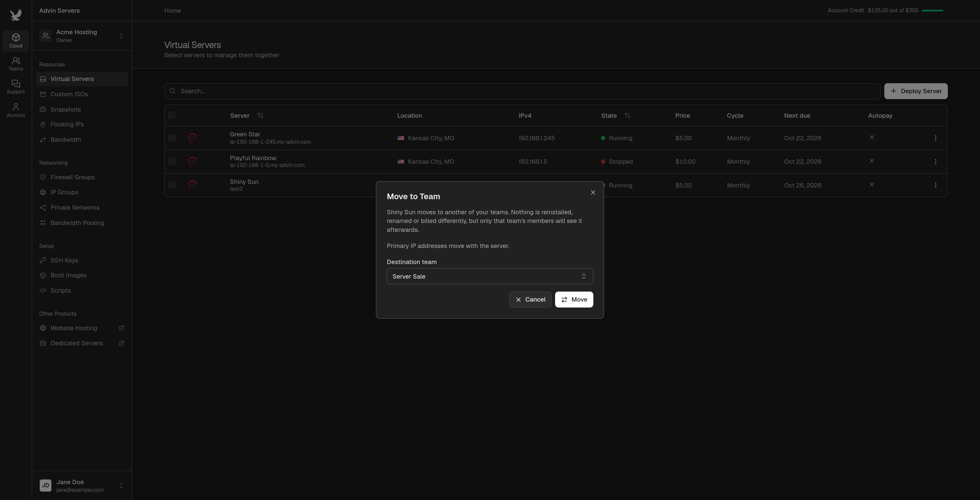Click Debian icon in Shiny Sun row
Screen dimensions: 980x500
coord(192,185)
